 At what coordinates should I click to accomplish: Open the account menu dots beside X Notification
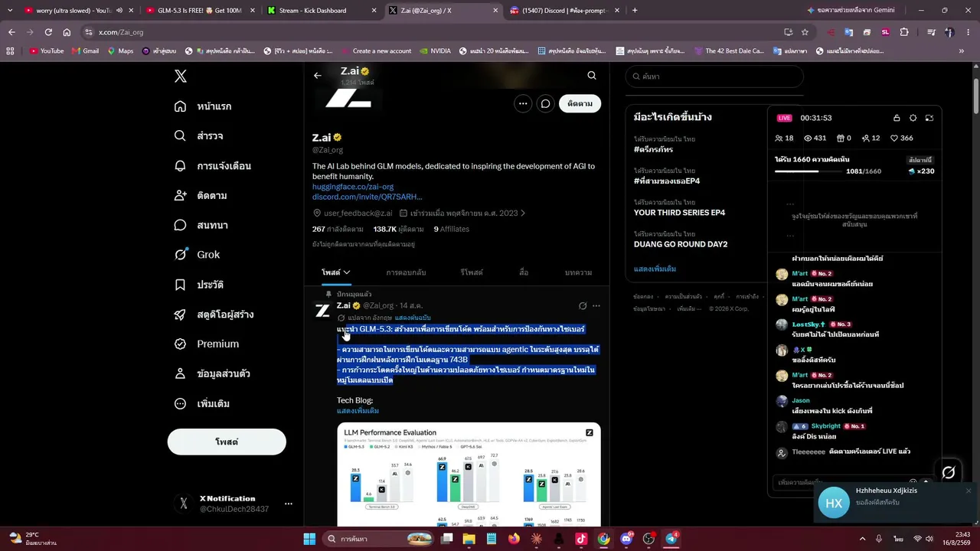(x=289, y=504)
